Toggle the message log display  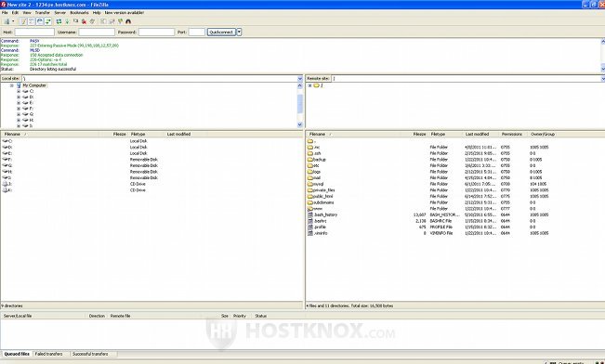(22, 21)
